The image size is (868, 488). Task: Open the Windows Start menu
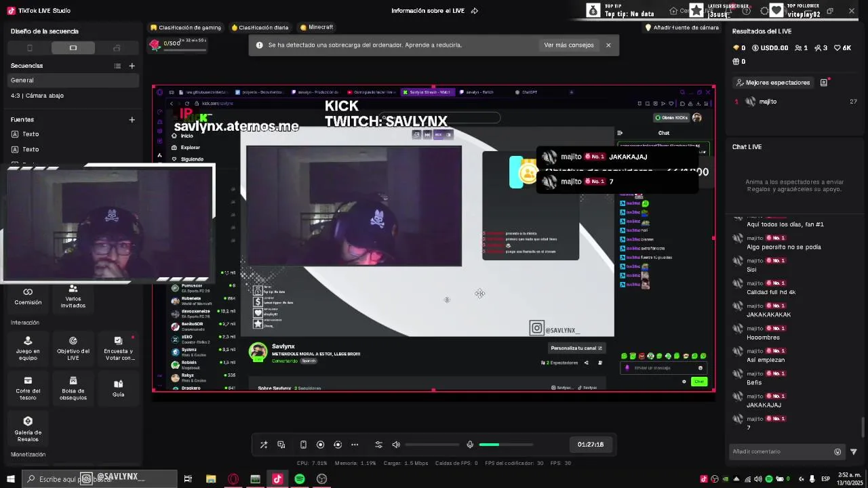pos(10,479)
